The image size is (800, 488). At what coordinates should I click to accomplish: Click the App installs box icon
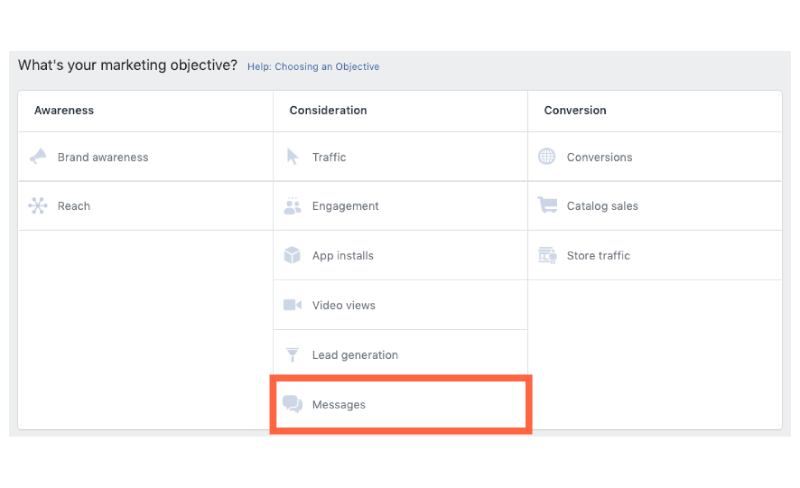(x=292, y=255)
